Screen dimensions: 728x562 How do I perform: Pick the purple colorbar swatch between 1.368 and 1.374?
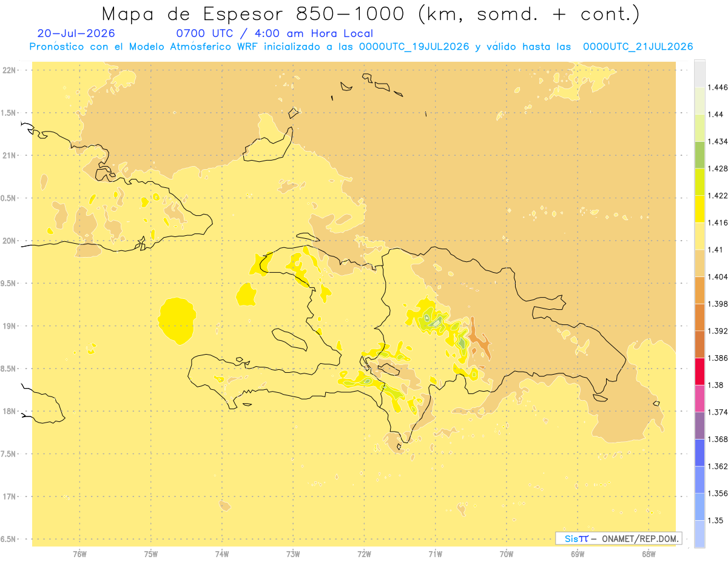click(x=699, y=426)
